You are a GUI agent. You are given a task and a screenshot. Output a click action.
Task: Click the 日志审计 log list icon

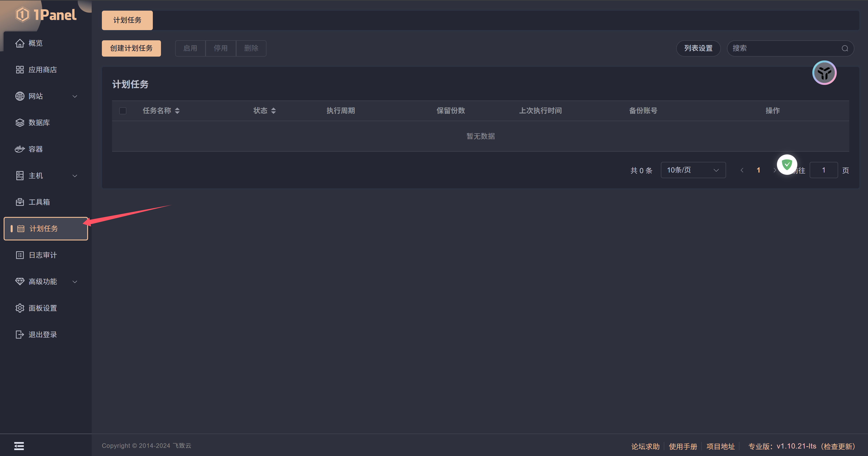20,255
